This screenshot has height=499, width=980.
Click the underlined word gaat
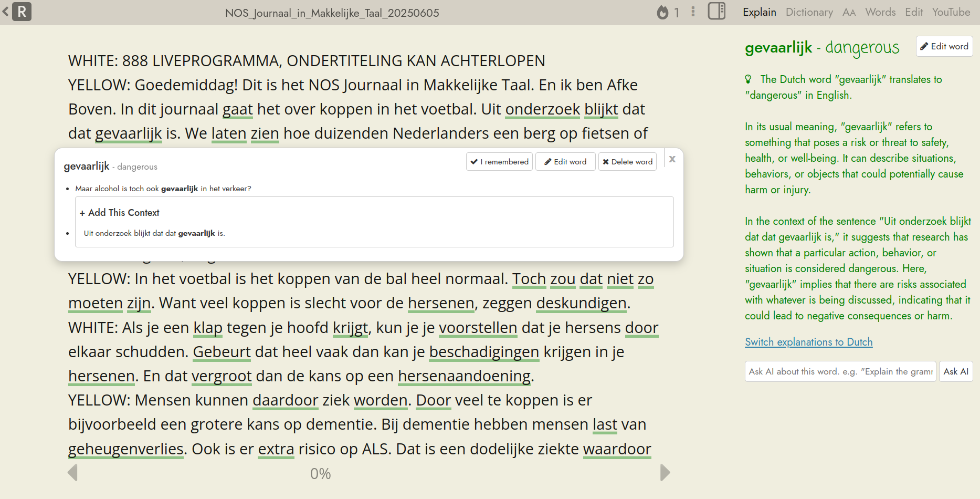tap(238, 109)
